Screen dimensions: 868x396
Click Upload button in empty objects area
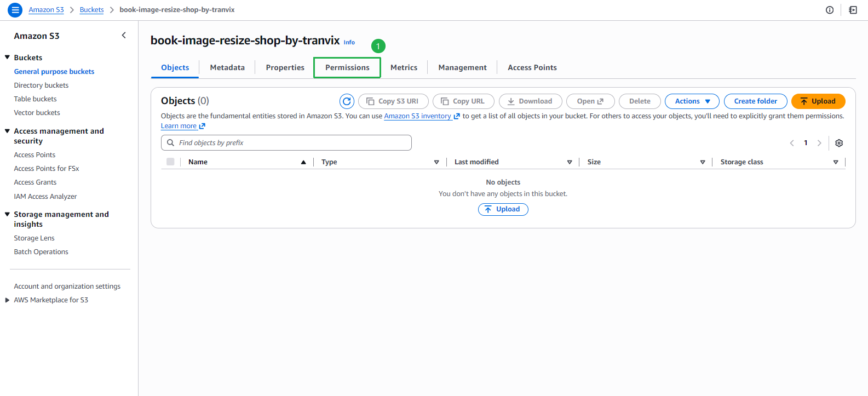(503, 209)
